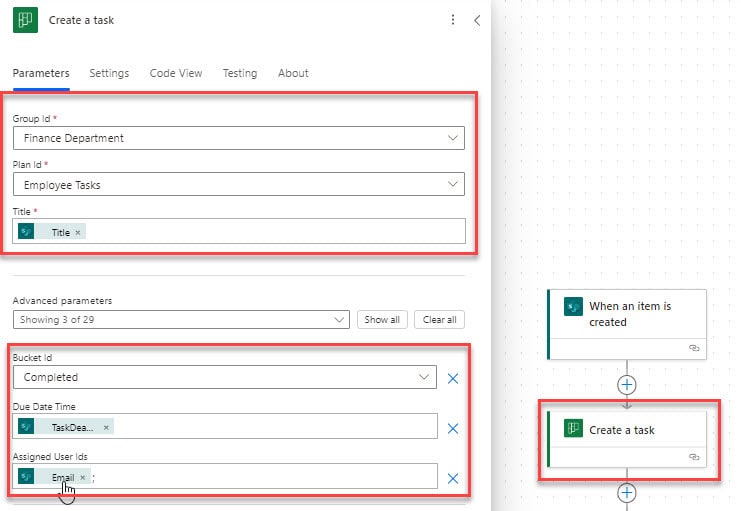Open the Plan Id dropdown showing Employee Tasks
Screen dimensions: 741x511
(239, 184)
